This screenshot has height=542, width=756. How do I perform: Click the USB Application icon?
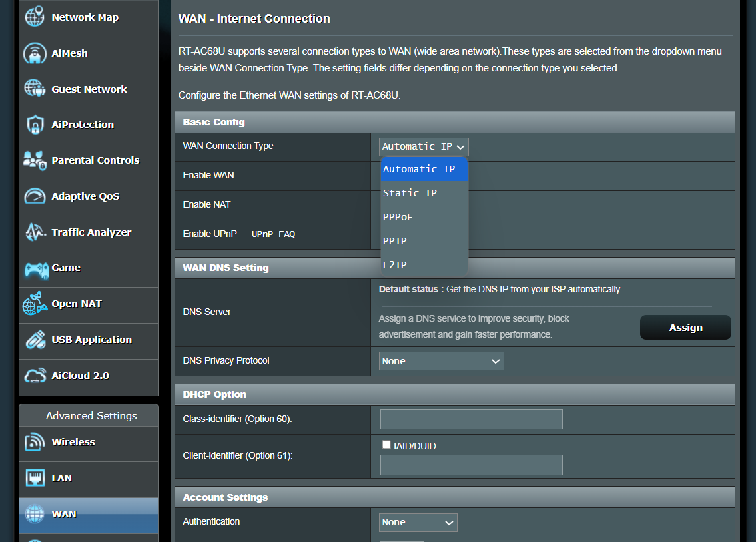35,340
